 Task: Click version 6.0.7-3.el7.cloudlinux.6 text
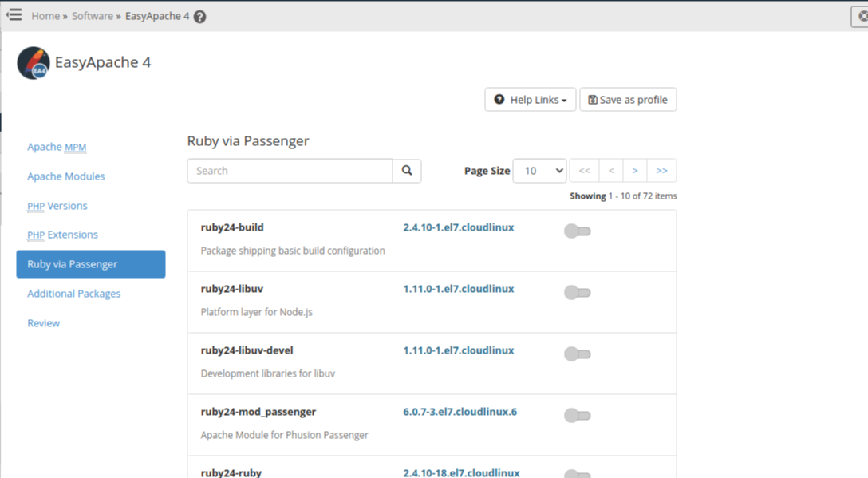click(x=460, y=412)
